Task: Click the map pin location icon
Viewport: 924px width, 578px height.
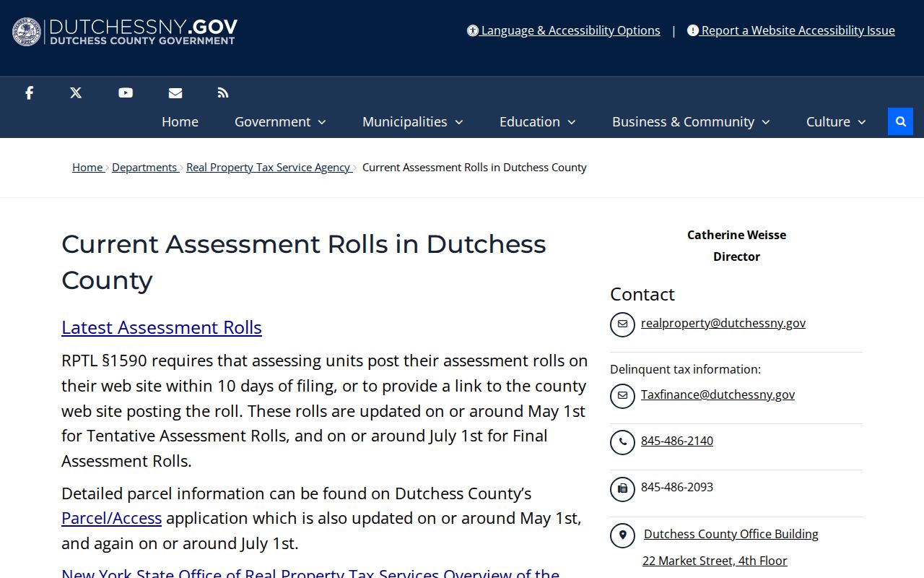Action: [x=622, y=535]
